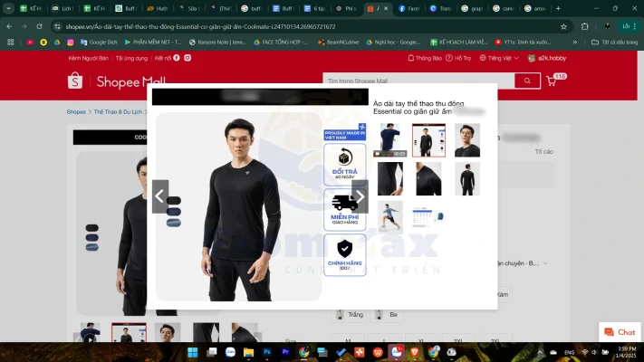Open Chrome apps grid in bookmarks bar
This screenshot has height=362, width=644.
(11, 42)
